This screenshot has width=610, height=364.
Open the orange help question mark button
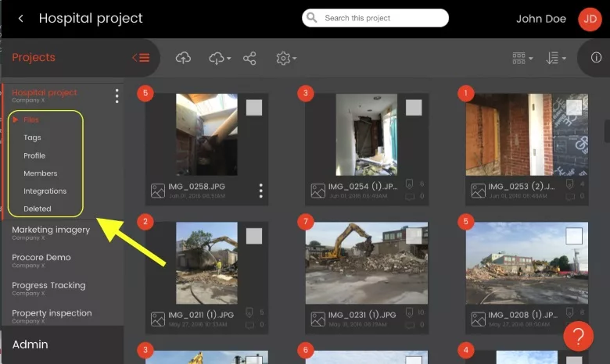pyautogui.click(x=578, y=336)
